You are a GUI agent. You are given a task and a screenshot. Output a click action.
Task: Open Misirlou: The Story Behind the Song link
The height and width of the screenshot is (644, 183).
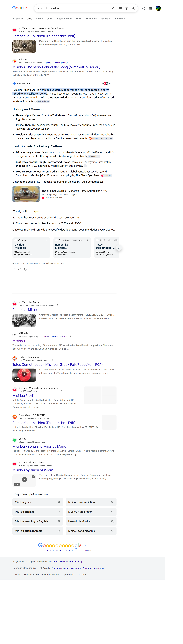[x=56, y=67]
